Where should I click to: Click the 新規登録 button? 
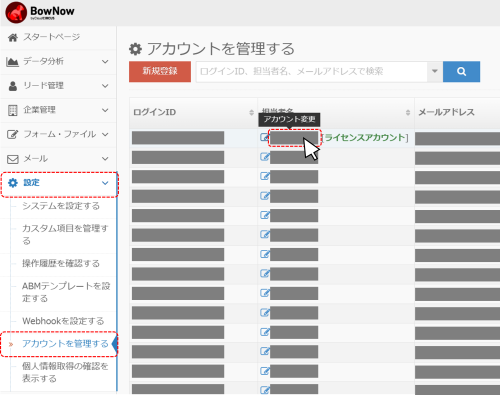(160, 71)
